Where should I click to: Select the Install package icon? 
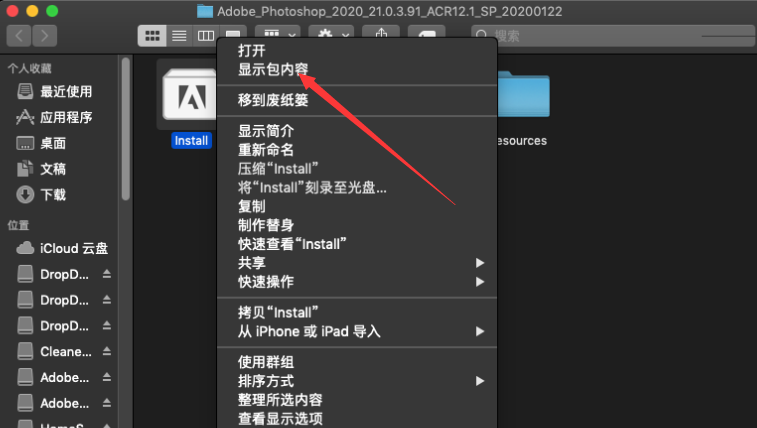tap(189, 95)
